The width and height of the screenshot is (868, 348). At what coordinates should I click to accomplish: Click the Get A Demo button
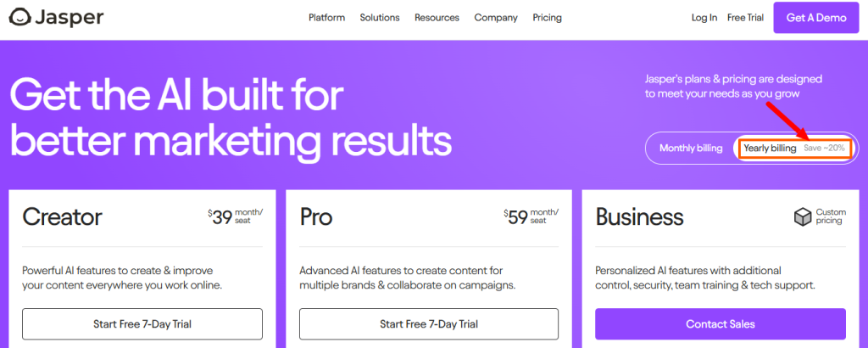click(816, 18)
